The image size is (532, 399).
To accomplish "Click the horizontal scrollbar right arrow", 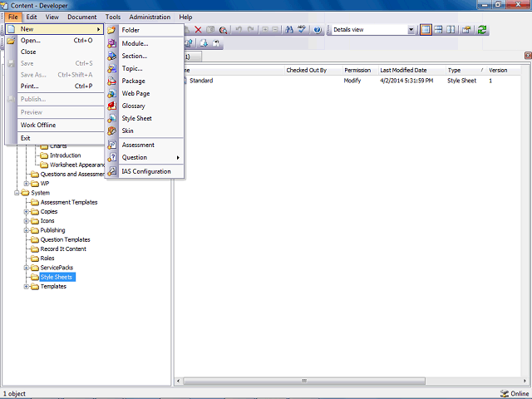I will [x=525, y=381].
